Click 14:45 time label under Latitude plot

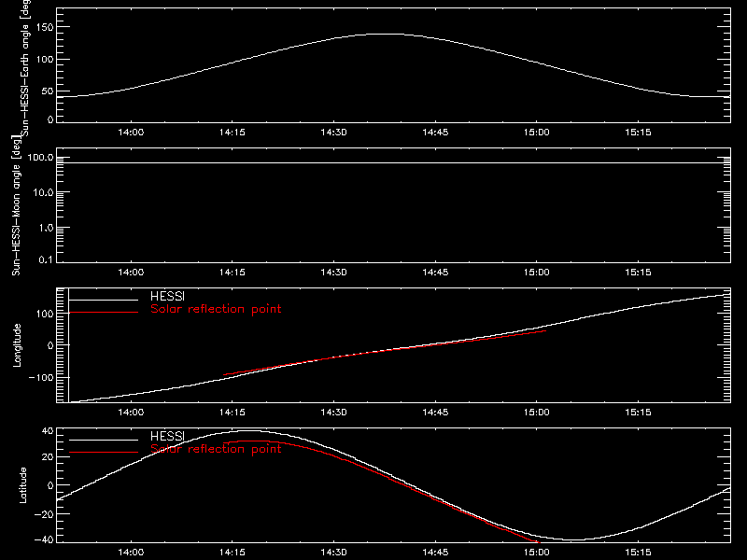[435, 553]
